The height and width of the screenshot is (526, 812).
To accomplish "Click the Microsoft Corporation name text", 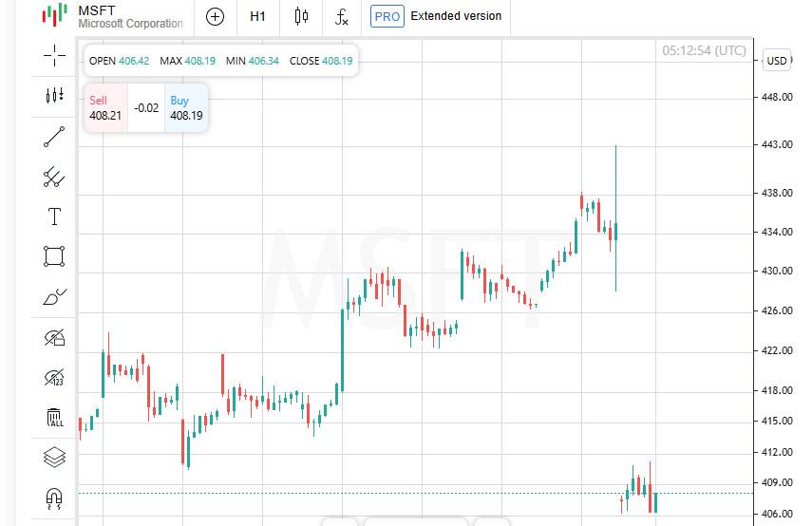I will [x=130, y=24].
